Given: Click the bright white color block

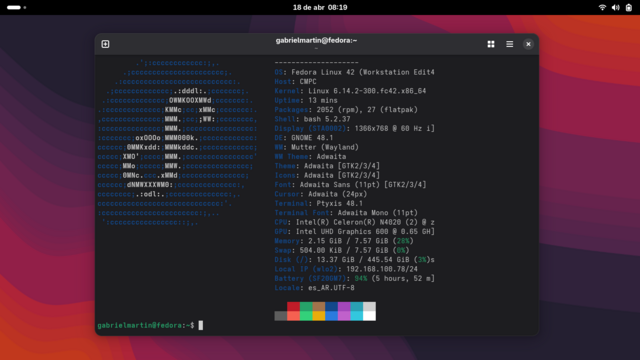Looking at the screenshot, I should point(369,316).
